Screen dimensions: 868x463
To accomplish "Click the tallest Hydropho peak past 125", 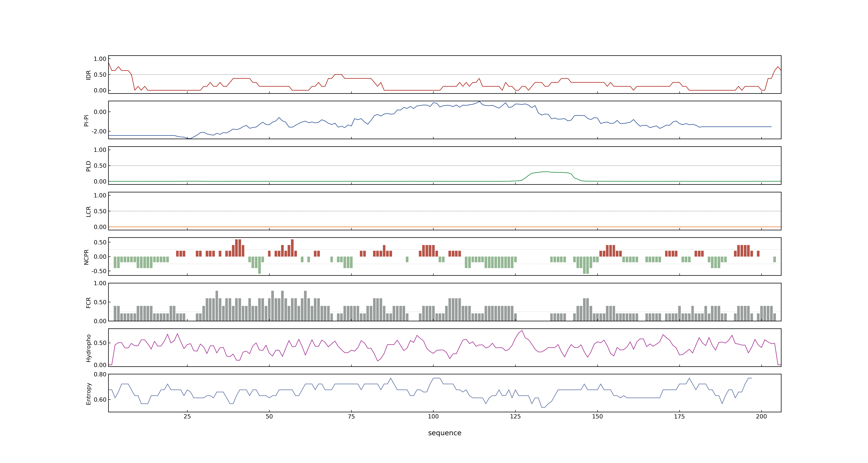I will tap(522, 331).
